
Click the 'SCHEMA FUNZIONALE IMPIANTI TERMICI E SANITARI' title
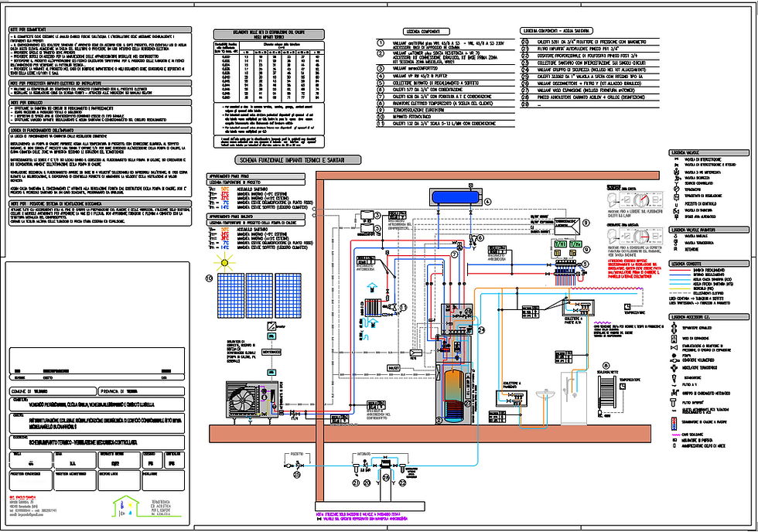click(x=299, y=160)
